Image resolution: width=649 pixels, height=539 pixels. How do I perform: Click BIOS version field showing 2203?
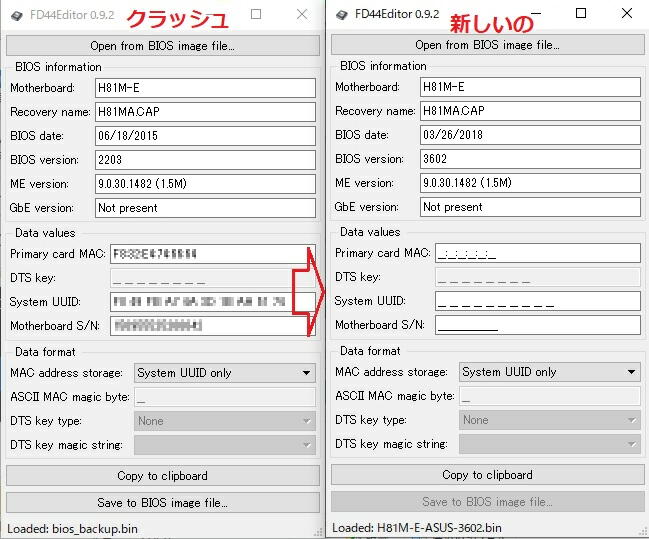point(205,160)
